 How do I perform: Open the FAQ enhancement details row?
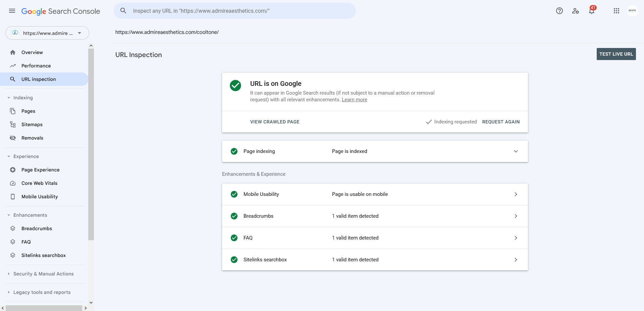[x=375, y=238]
